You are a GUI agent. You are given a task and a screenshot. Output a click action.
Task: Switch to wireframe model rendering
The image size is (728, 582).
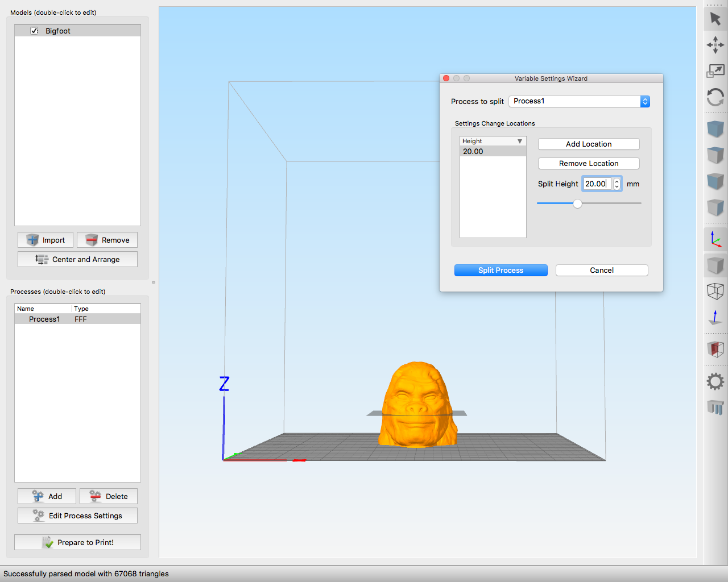715,291
